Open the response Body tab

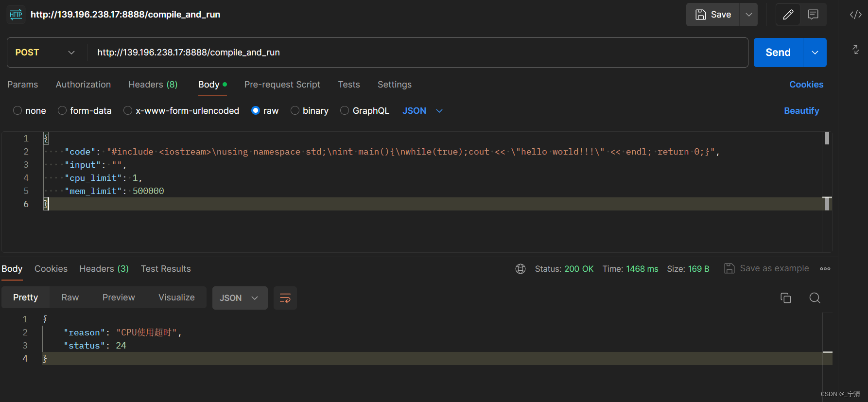coord(12,269)
